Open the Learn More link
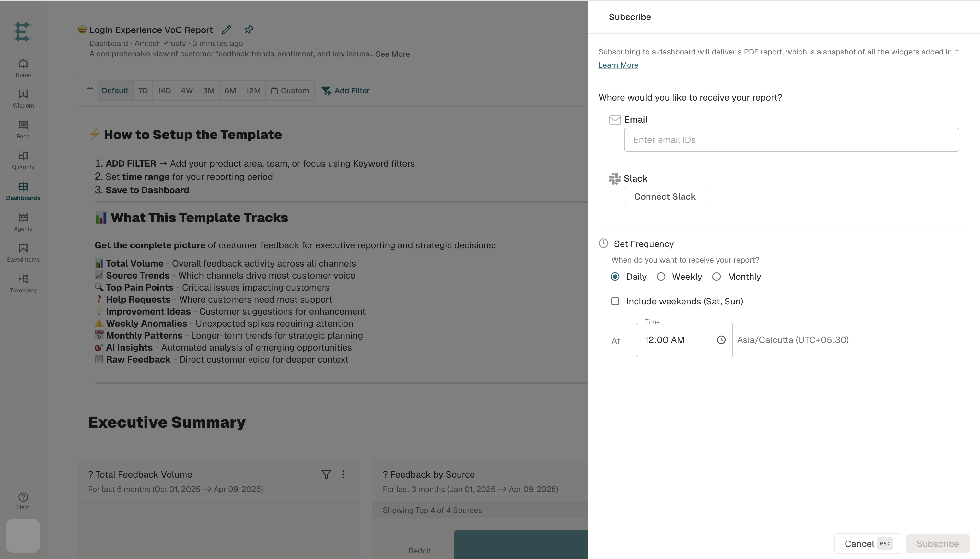The width and height of the screenshot is (980, 559). click(x=618, y=65)
